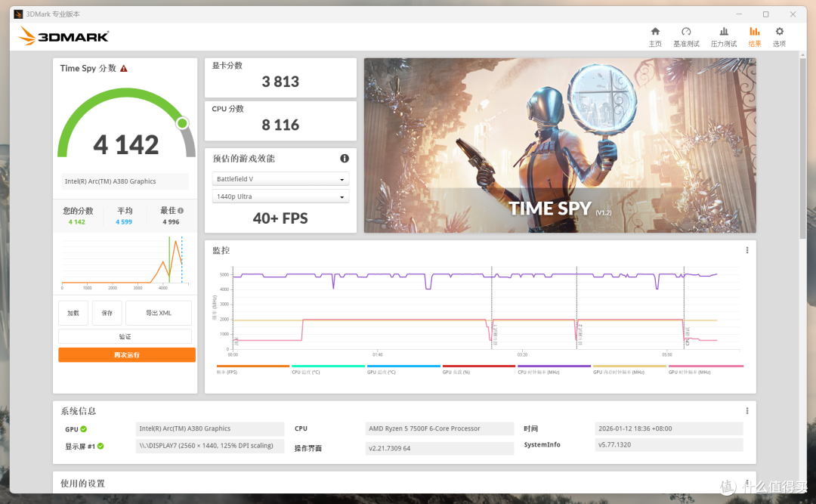Click the 保存 save button

107,313
